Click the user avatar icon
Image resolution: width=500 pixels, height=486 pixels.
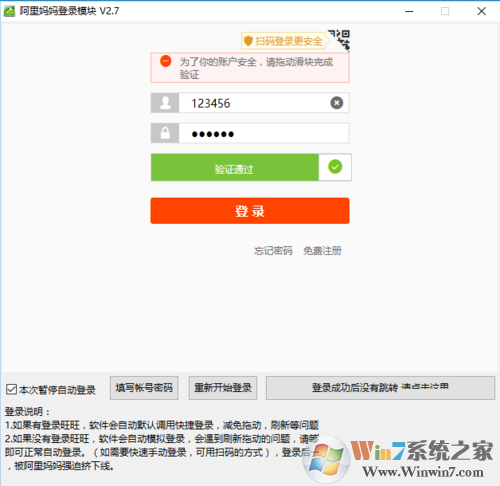(165, 103)
